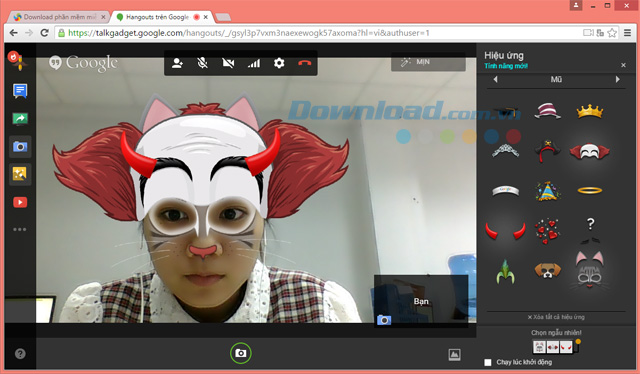
Task: Take a snapshot with green camera button
Action: coord(241,353)
